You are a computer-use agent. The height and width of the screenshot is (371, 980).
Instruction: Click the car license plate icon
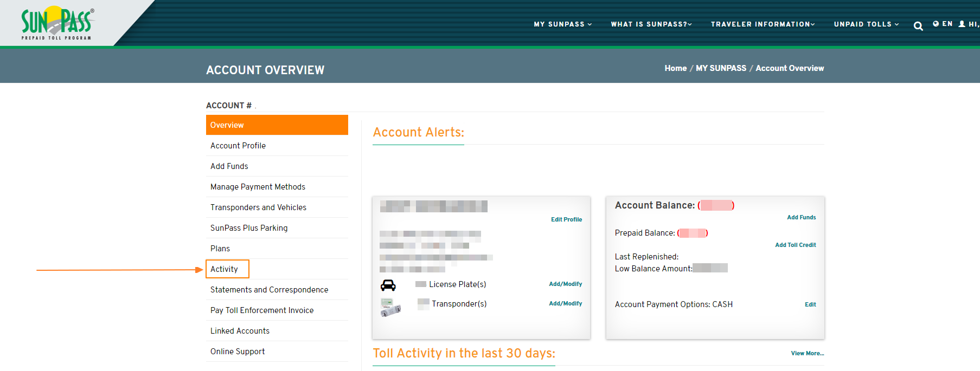pyautogui.click(x=388, y=285)
